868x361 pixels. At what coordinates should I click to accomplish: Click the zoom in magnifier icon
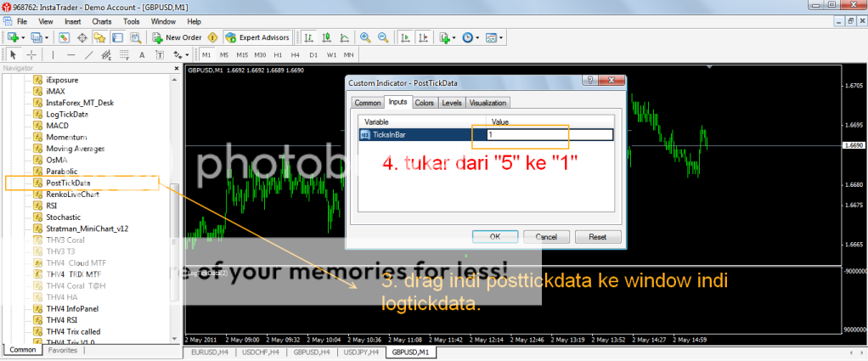365,37
